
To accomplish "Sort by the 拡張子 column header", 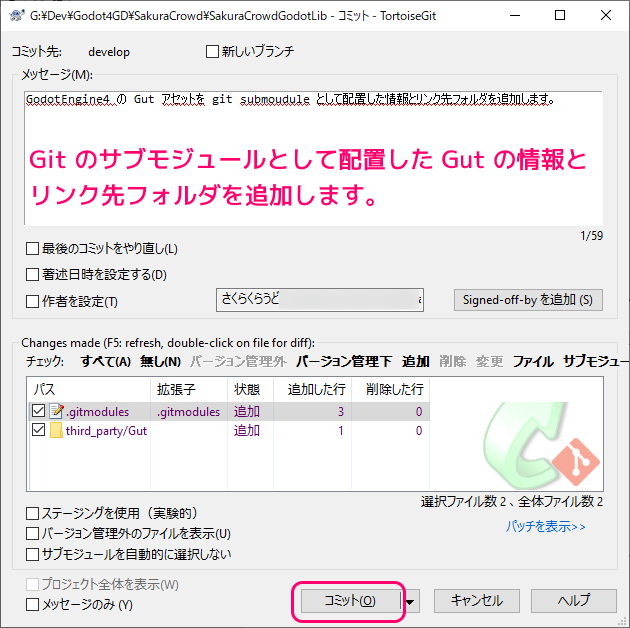I will 189,389.
